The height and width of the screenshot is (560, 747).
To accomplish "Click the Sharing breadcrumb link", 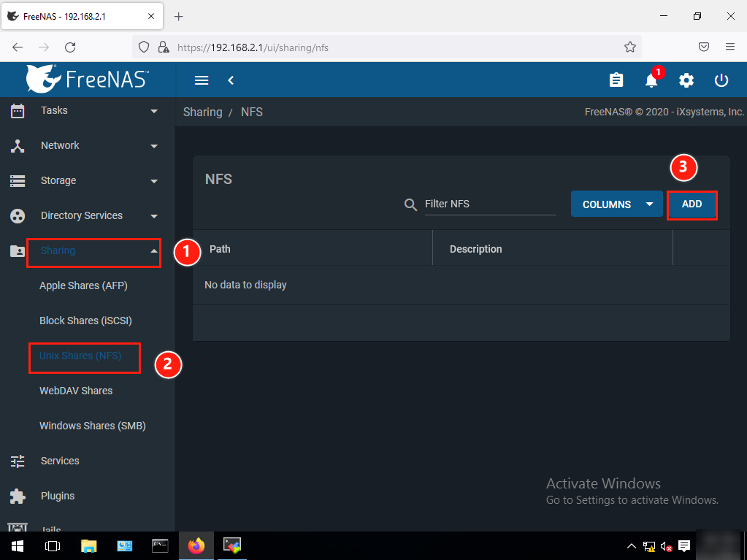I will click(203, 112).
